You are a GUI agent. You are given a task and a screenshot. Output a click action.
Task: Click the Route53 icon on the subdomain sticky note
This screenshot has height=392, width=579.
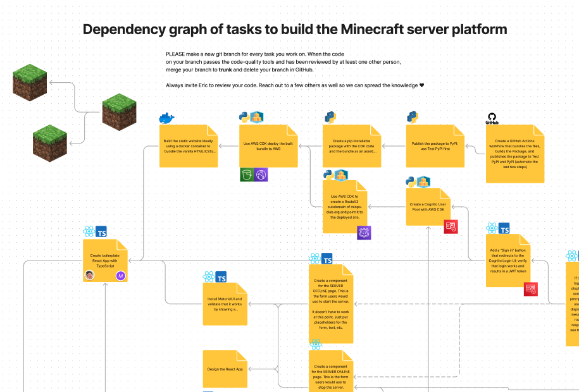point(363,232)
